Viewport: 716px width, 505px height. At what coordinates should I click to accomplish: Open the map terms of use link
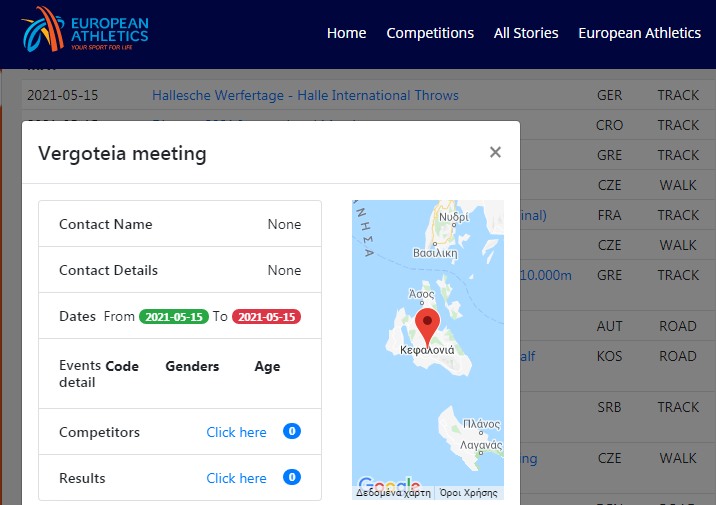pyautogui.click(x=470, y=493)
